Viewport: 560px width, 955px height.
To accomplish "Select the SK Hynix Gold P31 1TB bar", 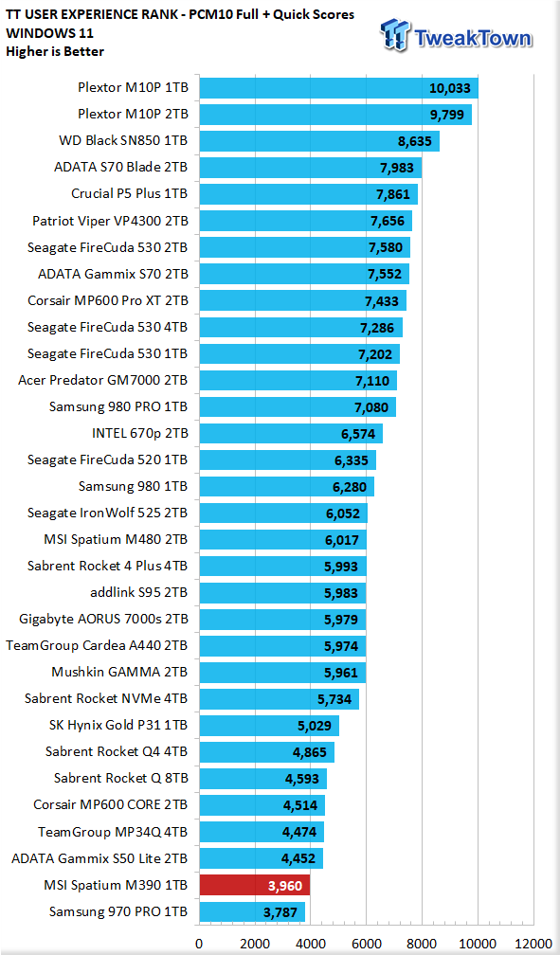I will [x=269, y=726].
